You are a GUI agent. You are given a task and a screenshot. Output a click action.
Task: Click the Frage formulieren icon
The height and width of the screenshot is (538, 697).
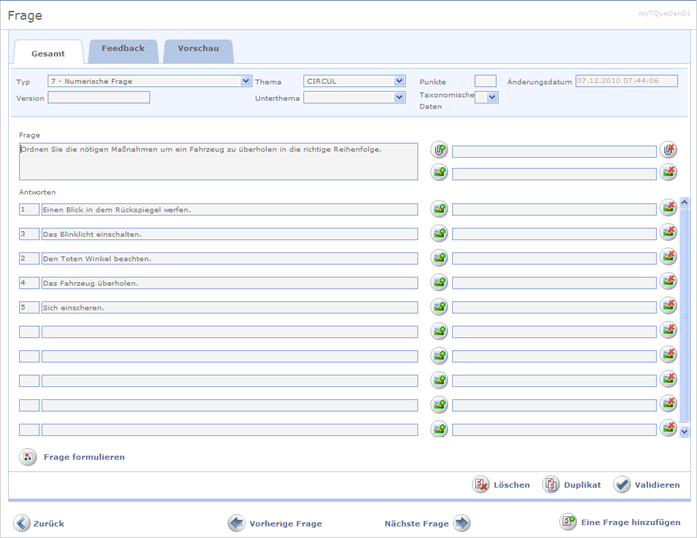pyautogui.click(x=28, y=457)
